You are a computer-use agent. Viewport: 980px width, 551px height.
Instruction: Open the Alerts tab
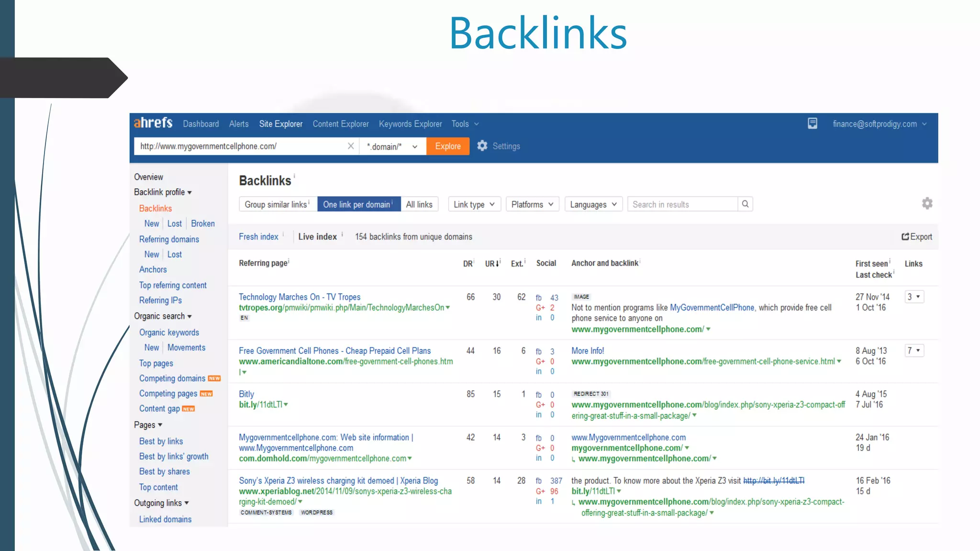[239, 124]
